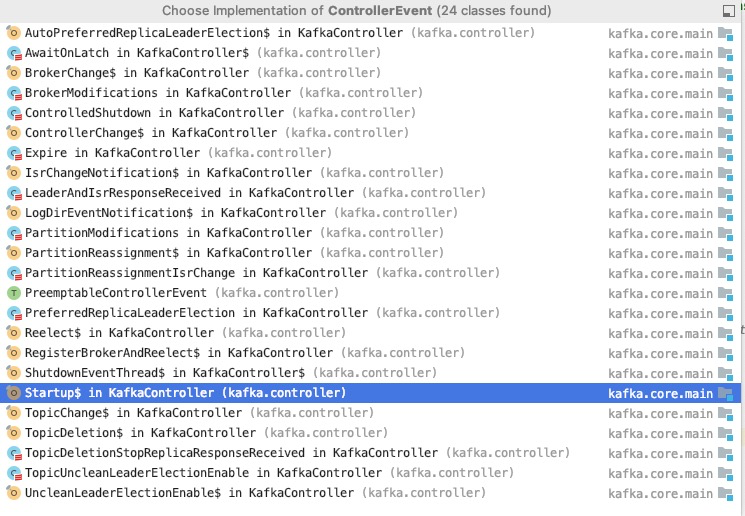This screenshot has height=516, width=745.
Task: Click module folder icon on AutoPreferredReplicaLeaderElection$ row
Action: click(x=726, y=34)
